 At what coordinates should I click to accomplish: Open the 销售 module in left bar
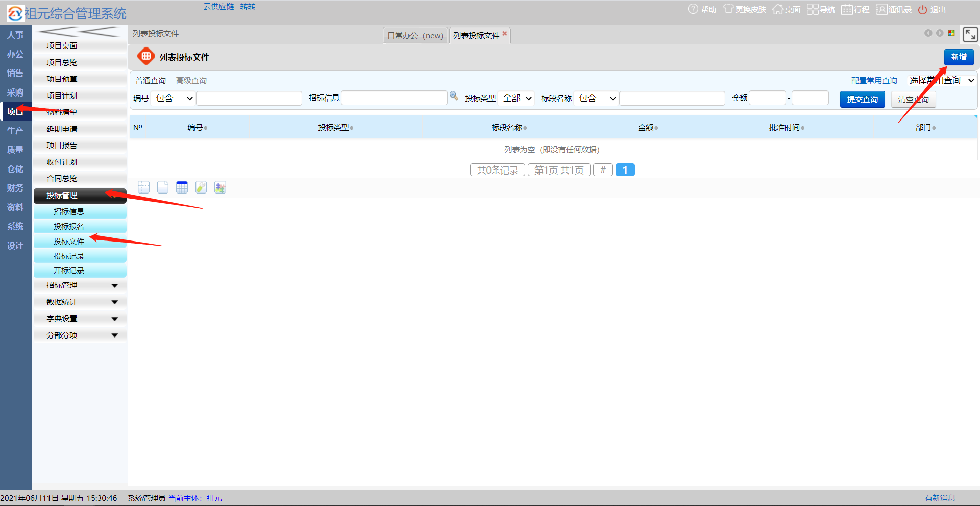[15, 73]
